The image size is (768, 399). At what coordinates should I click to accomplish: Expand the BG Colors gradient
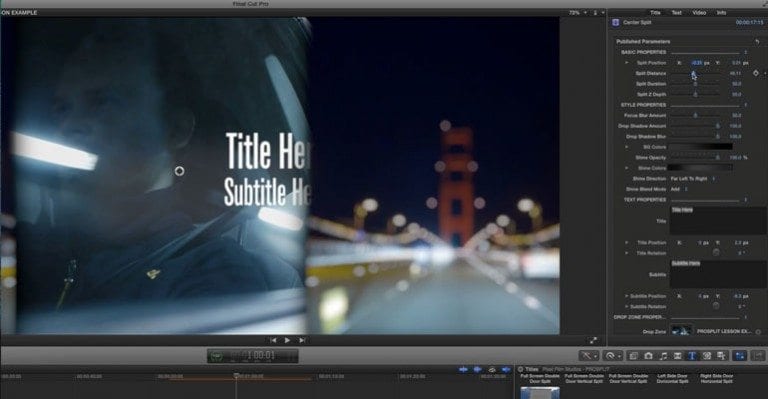click(x=626, y=147)
